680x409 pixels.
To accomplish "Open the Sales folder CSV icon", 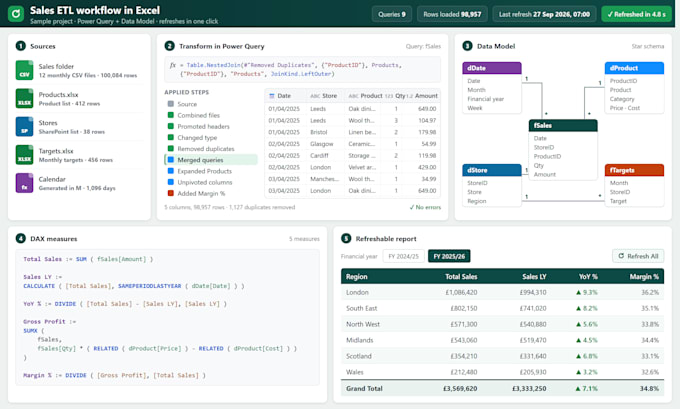I will click(x=24, y=71).
